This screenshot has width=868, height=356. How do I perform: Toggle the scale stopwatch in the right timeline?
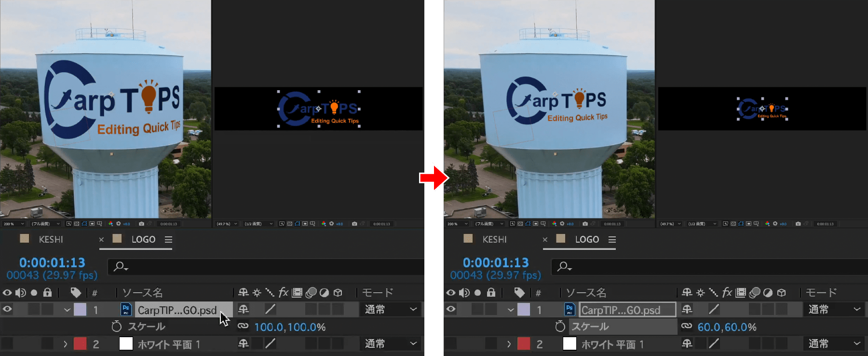[x=560, y=326]
